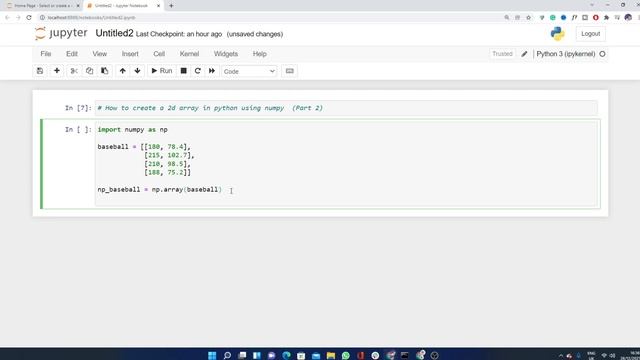Open the command palette keyboard icon

(x=289, y=71)
